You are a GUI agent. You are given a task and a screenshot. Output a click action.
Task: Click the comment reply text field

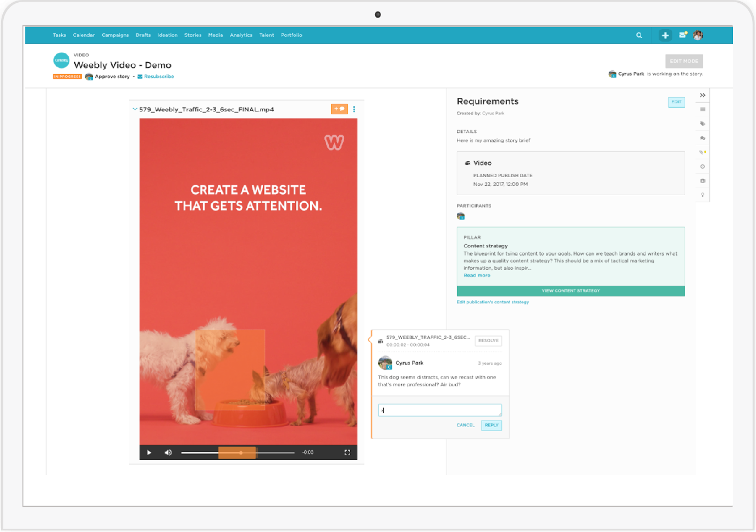440,410
